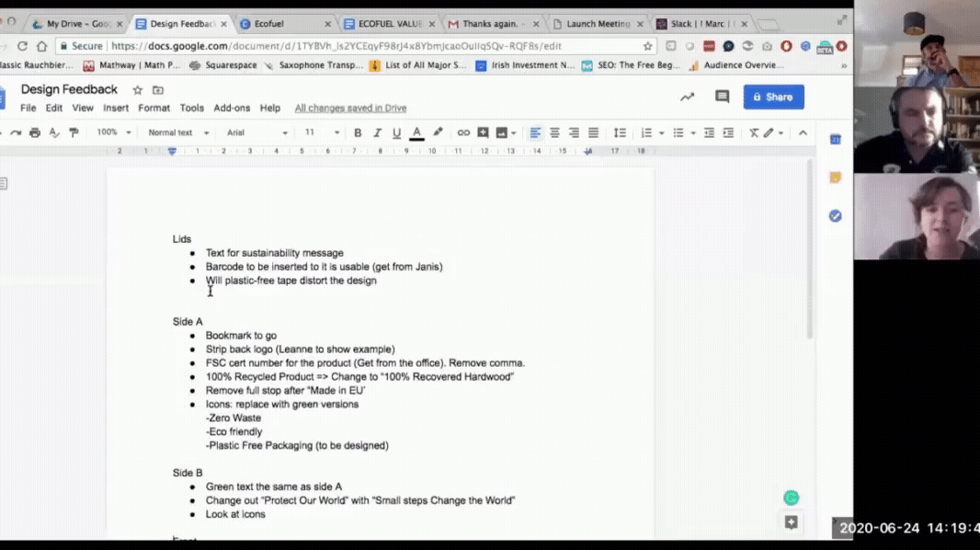Screen dimensions: 980x550
Task: Go to browser home page
Action: click(42, 46)
